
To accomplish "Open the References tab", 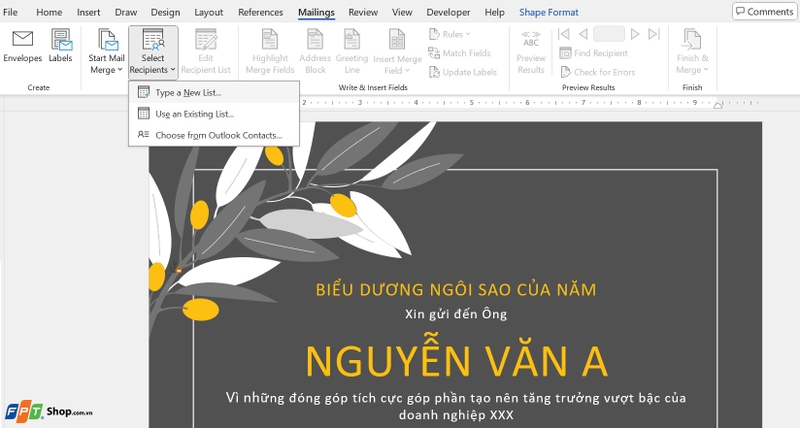I will coord(260,12).
